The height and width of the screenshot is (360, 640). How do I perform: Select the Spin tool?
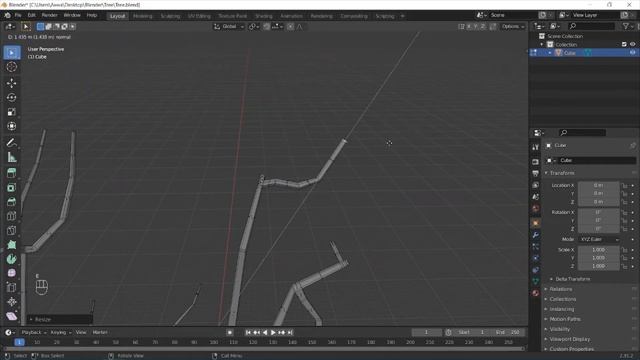coord(12,259)
